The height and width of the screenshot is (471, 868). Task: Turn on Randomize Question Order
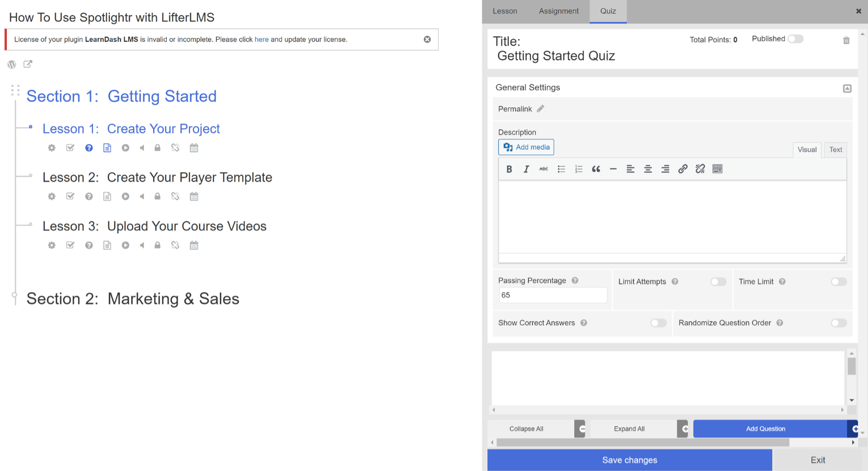(838, 323)
